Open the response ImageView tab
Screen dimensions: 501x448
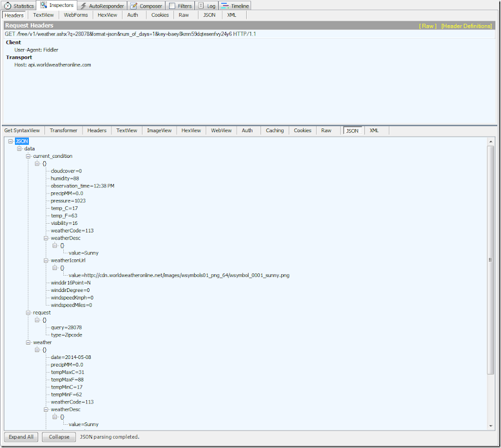pos(159,130)
